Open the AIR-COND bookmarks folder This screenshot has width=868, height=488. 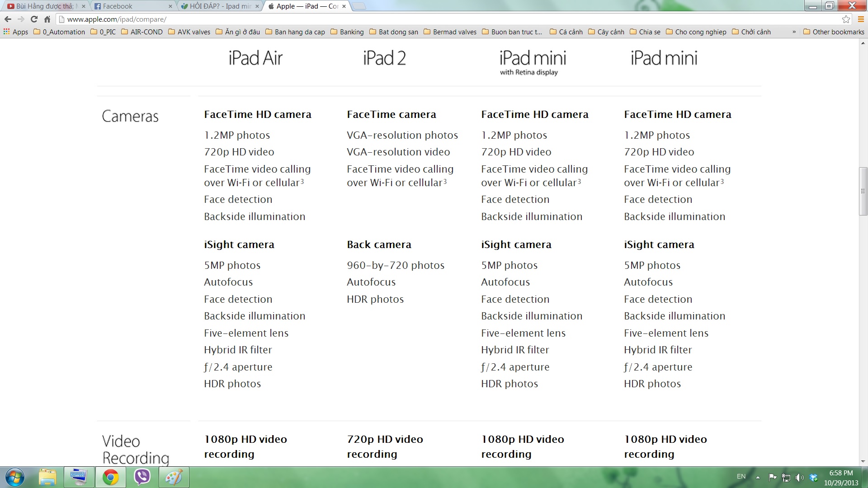[142, 32]
